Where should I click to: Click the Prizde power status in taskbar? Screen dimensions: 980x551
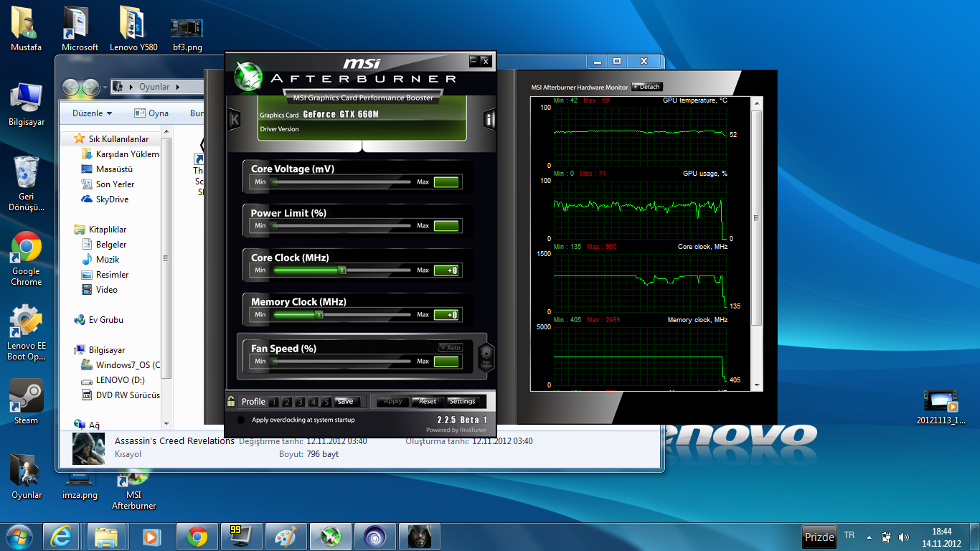tap(819, 537)
